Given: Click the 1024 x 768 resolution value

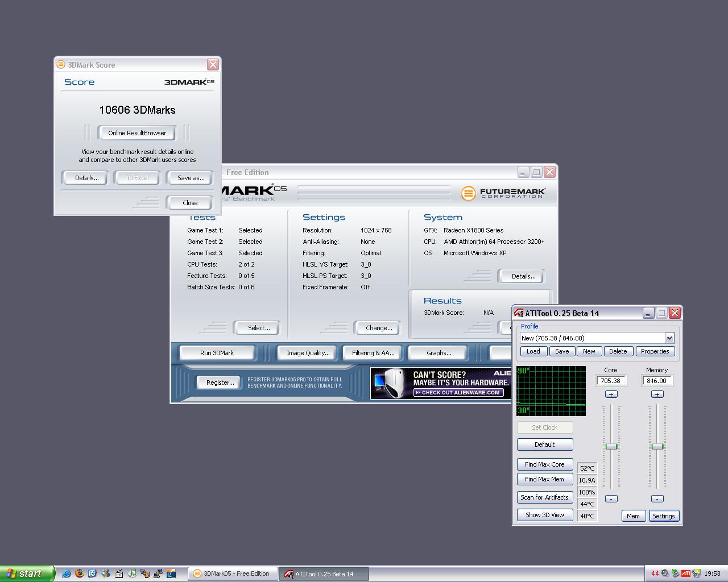Looking at the screenshot, I should pos(376,230).
